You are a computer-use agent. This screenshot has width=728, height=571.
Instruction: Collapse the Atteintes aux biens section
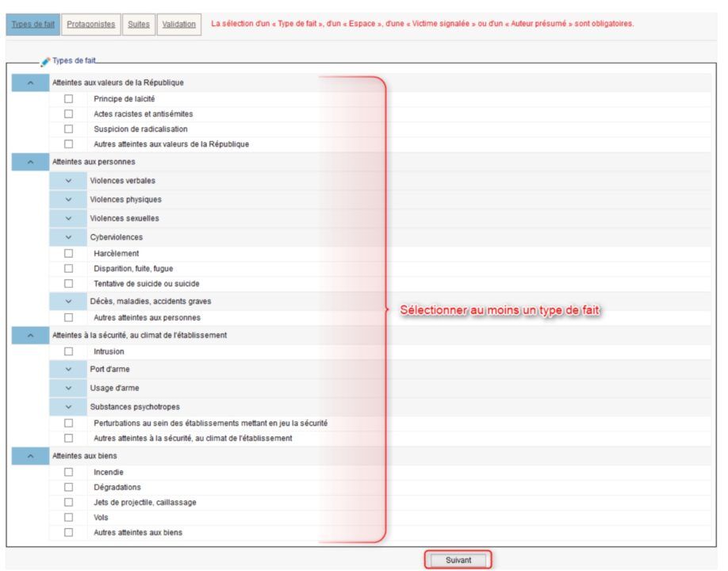tap(30, 456)
